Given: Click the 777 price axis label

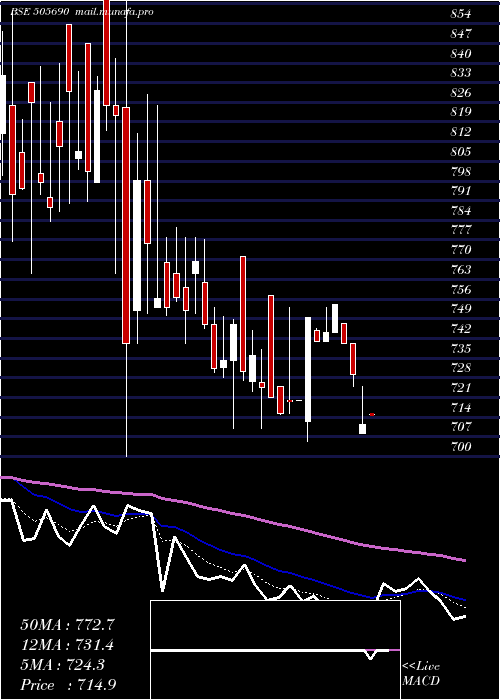Looking at the screenshot, I should [x=461, y=230].
